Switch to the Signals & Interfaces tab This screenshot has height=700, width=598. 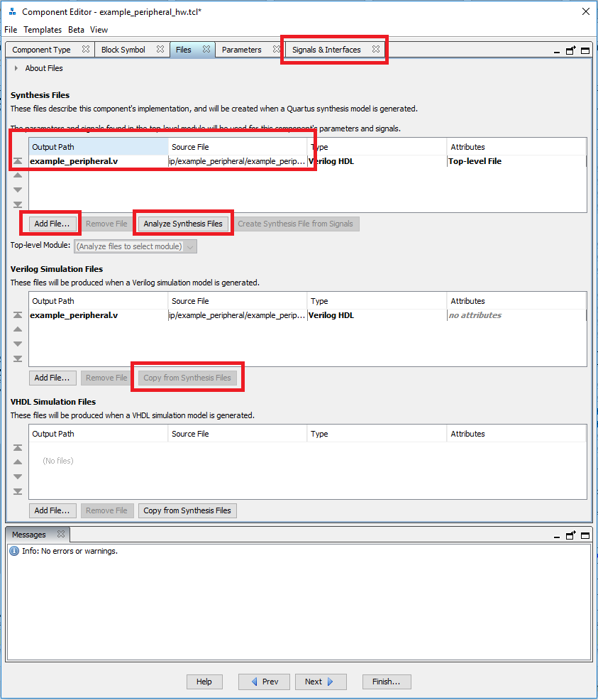(x=326, y=50)
